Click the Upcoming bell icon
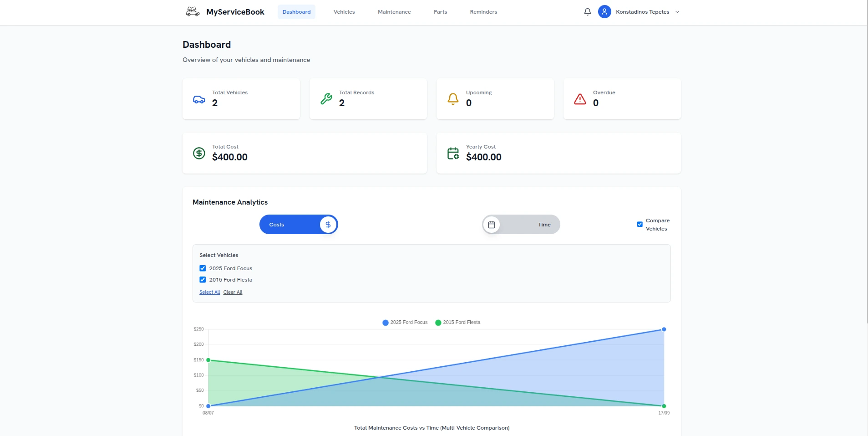Screen dimensions: 868x436 (453, 99)
